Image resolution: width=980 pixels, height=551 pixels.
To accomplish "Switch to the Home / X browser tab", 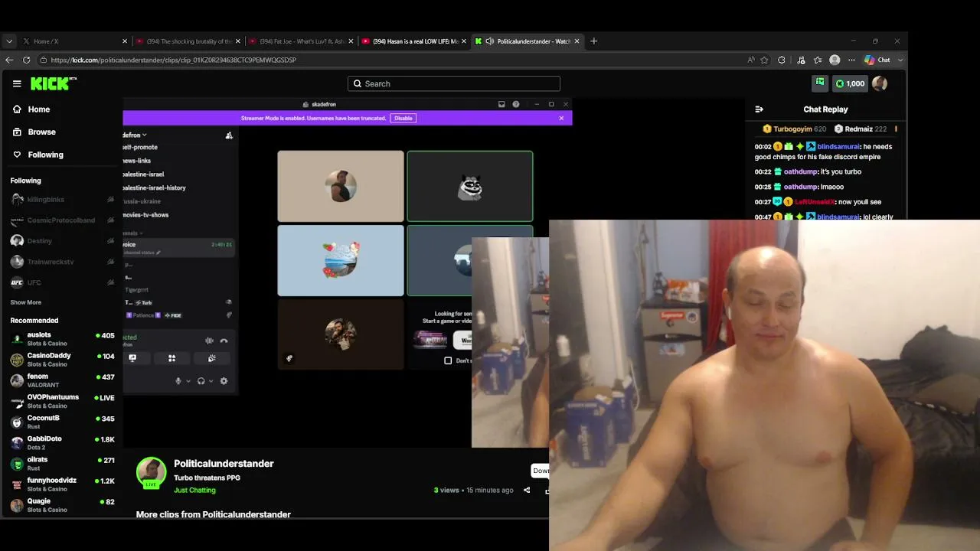I will pos(73,41).
